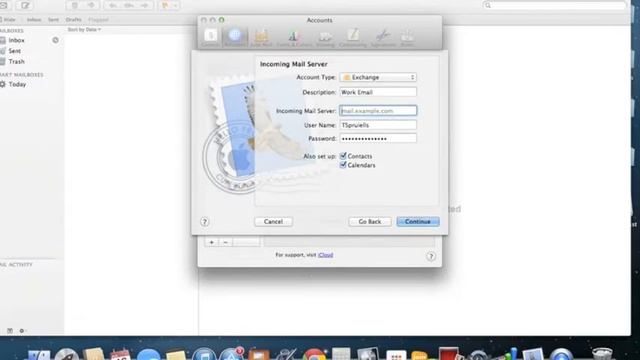
Task: Click the Get Mail envelope icon in Mail toolbar
Action: pos(4,5)
